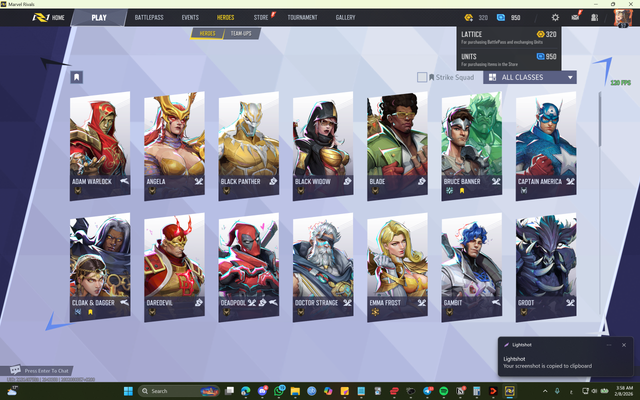Click the Windows taskbar search box

pos(179,391)
